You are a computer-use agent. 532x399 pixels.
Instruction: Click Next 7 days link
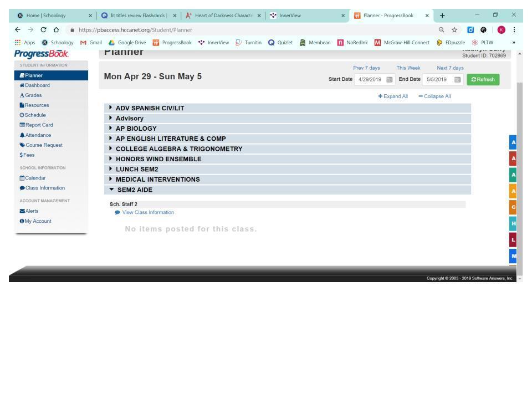click(450, 68)
